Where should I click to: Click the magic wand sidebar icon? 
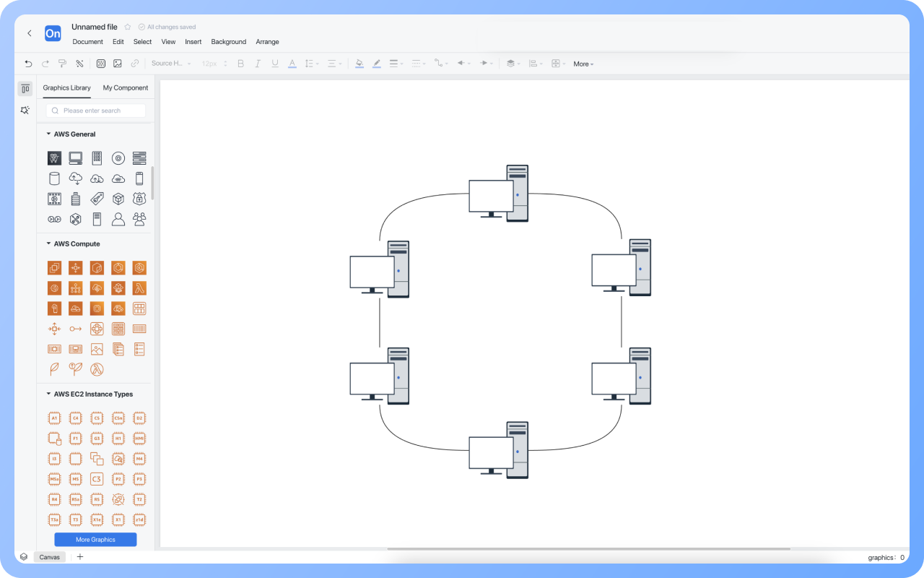25,111
